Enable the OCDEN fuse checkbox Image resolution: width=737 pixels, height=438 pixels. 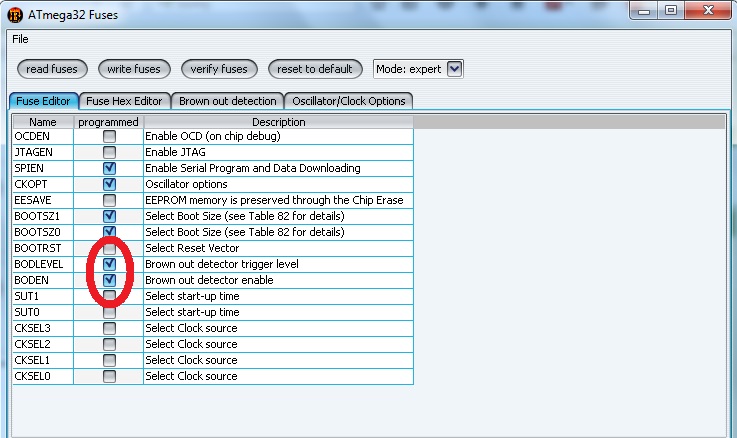tap(109, 136)
